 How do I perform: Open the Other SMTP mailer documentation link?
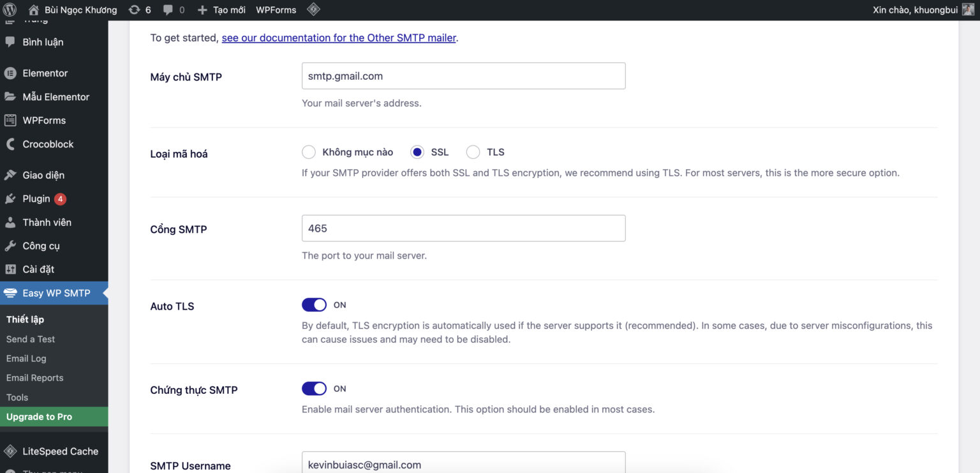[x=338, y=37]
